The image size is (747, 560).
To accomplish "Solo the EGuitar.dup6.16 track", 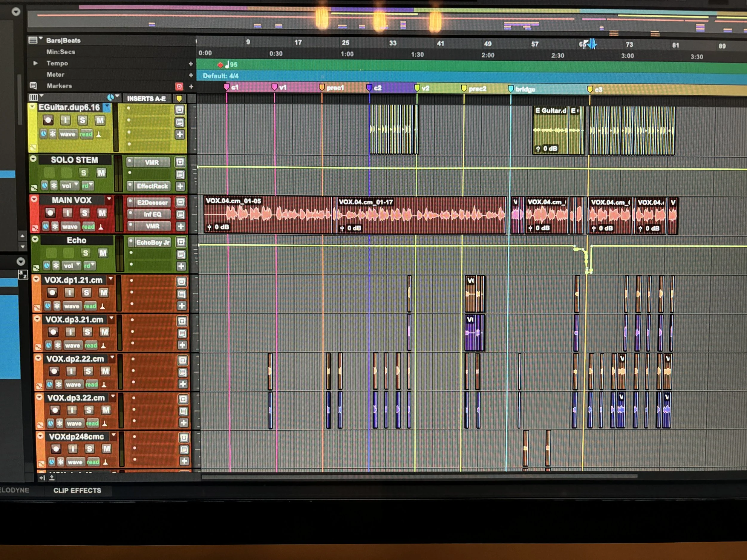I will pyautogui.click(x=82, y=120).
